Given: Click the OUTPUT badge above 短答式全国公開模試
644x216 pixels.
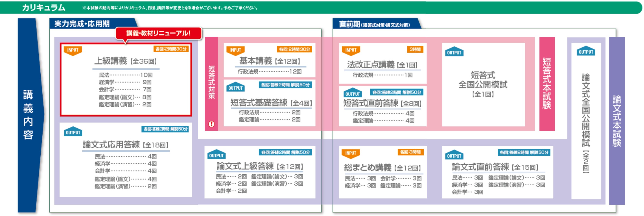Looking at the screenshot, I should click(x=454, y=52).
